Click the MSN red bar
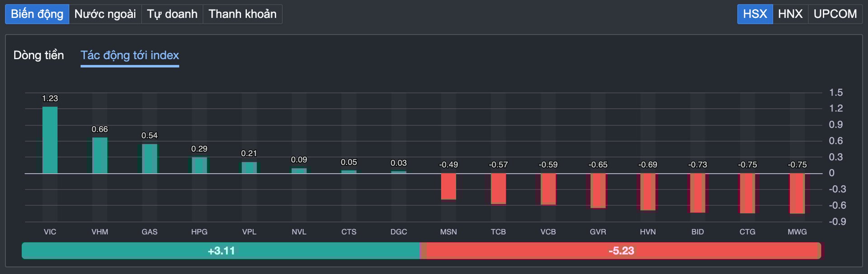Viewport: 868px width, 274px height. (x=448, y=186)
